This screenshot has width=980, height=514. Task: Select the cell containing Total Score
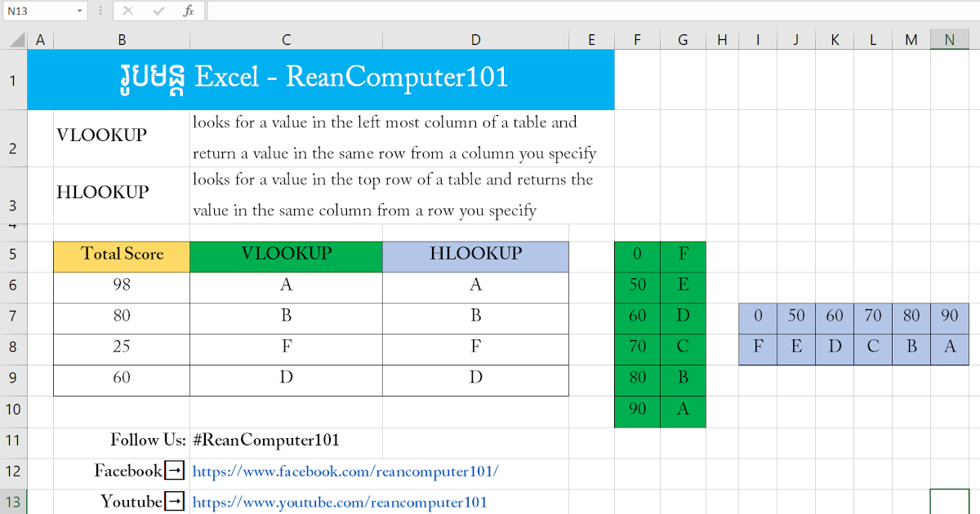pyautogui.click(x=121, y=255)
